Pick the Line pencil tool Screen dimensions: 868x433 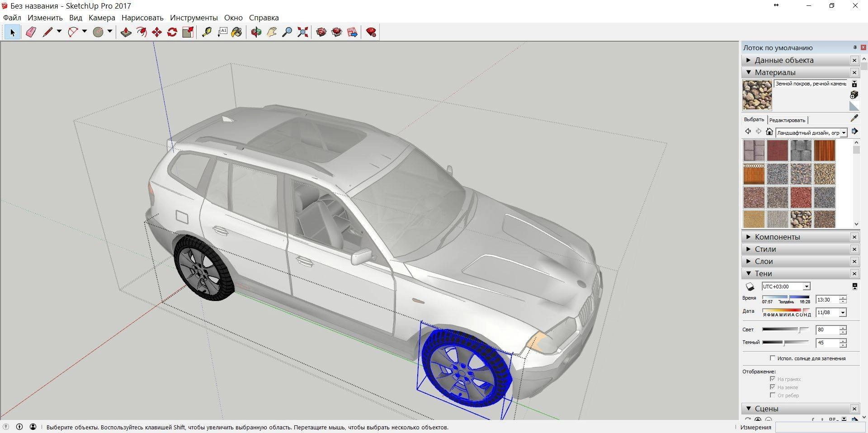(x=47, y=32)
